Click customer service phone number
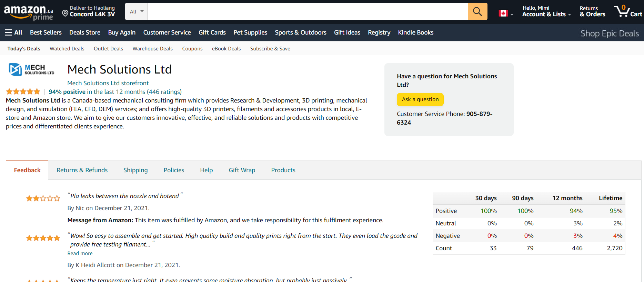This screenshot has width=644, height=282. coord(444,118)
